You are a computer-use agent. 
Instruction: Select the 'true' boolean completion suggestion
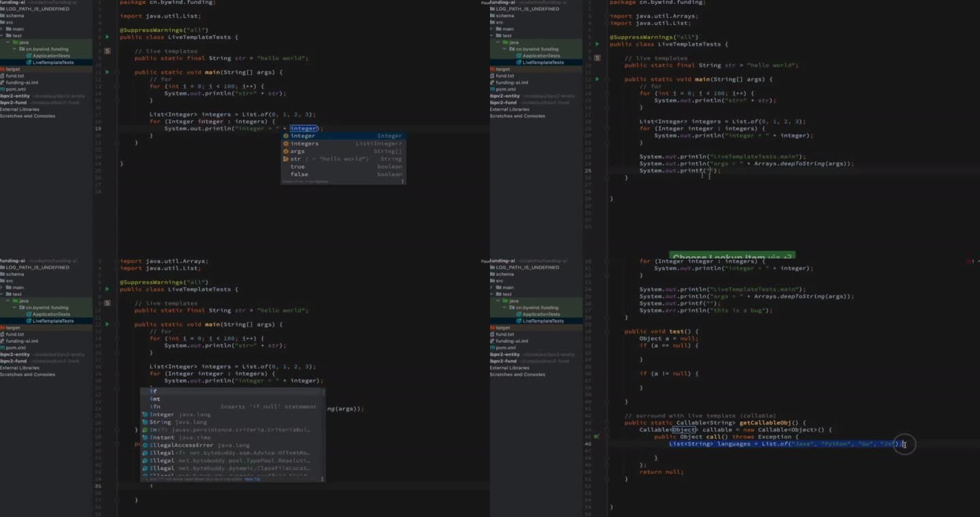(x=344, y=167)
